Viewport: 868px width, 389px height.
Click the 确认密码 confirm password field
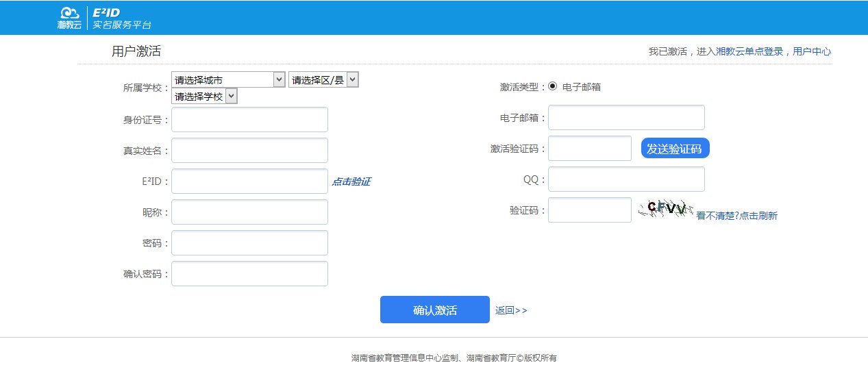[249, 273]
